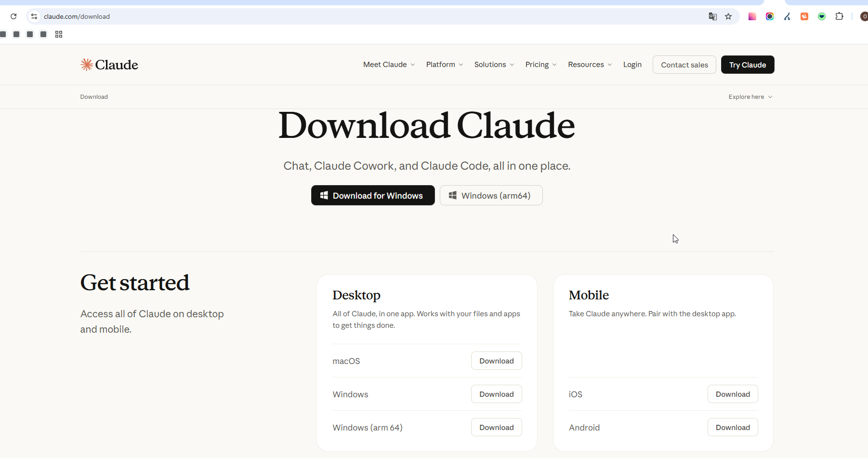The image size is (868, 458).
Task: Expand the Explore here dropdown
Action: tap(750, 97)
